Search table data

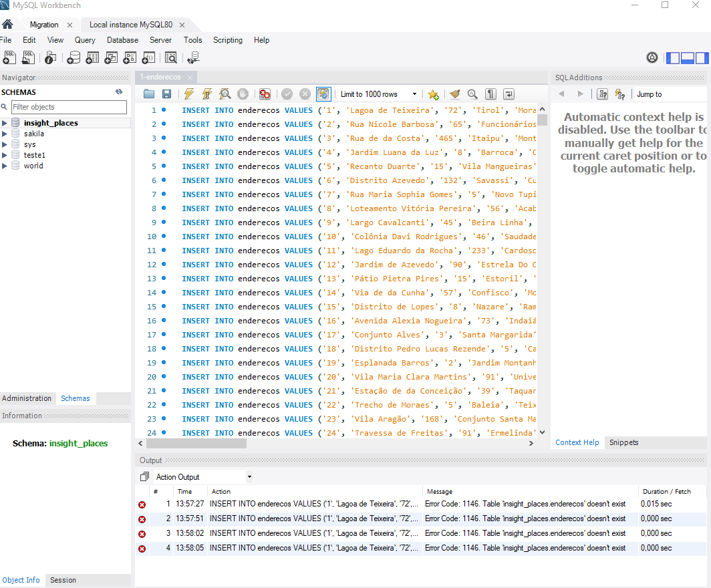tap(171, 57)
